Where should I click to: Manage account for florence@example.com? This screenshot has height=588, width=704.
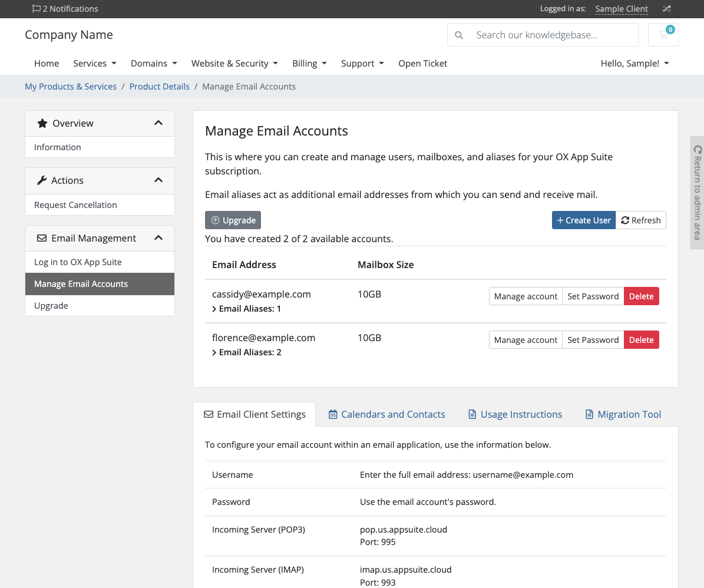coord(525,340)
